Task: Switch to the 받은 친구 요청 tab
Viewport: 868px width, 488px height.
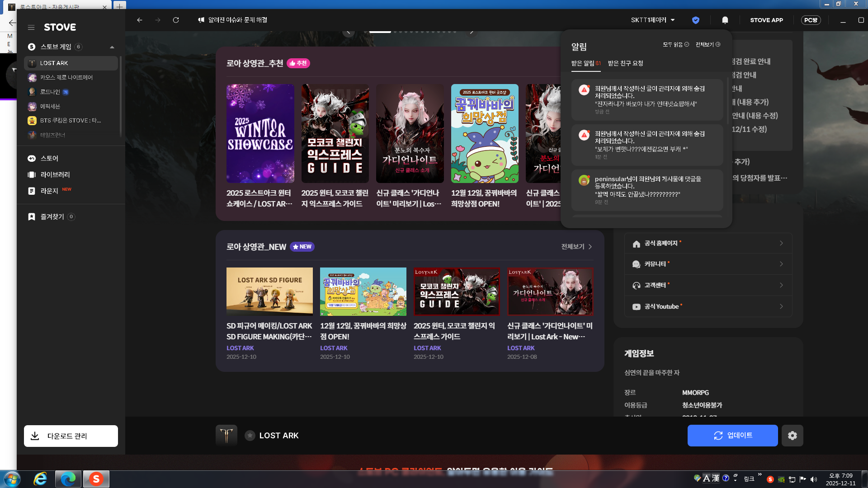Action: (x=625, y=63)
